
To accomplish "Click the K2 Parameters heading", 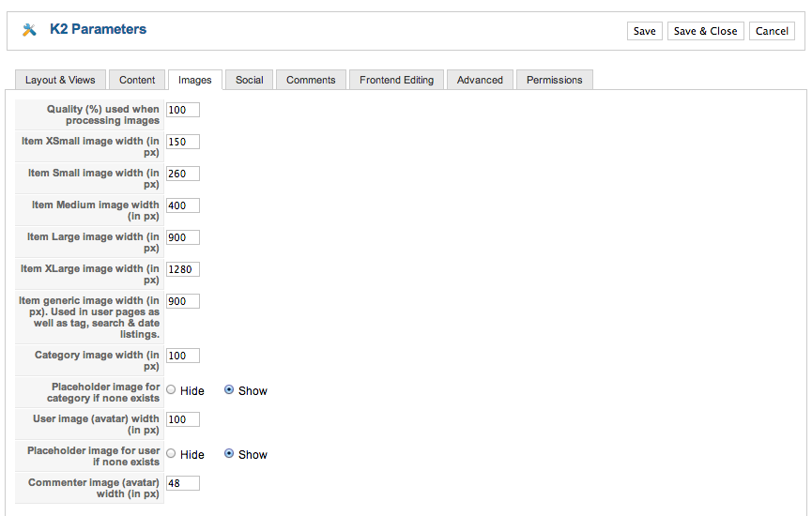I will tap(98, 29).
